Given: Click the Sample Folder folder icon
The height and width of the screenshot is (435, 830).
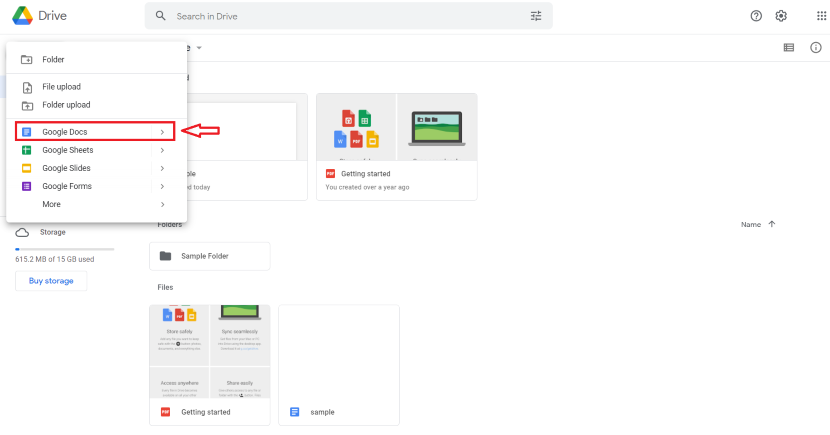Looking at the screenshot, I should 165,256.
